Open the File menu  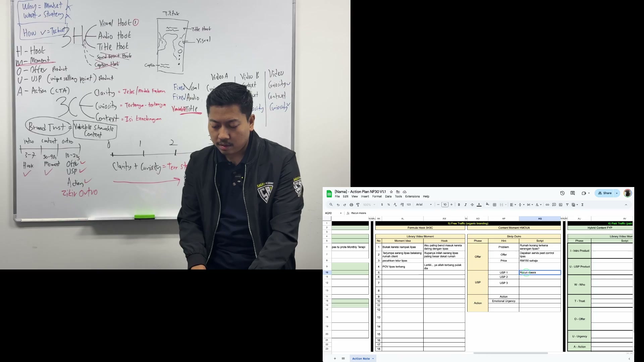337,196
